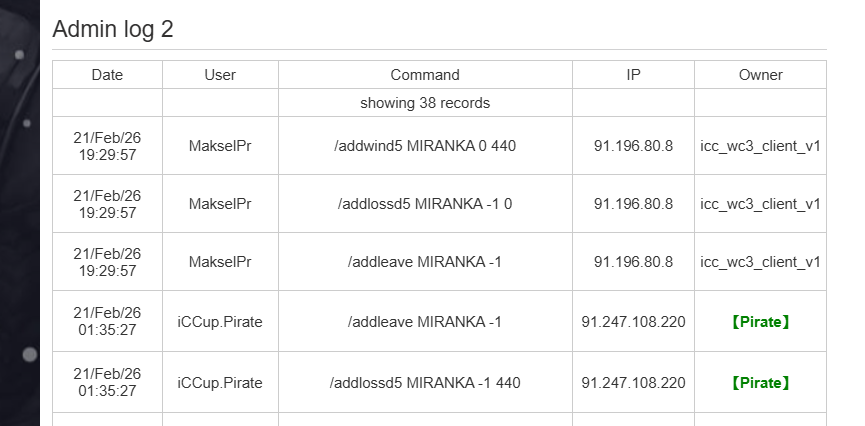This screenshot has height=426, width=865.
Task: Open MakselPr in the /addlossd5 MIRANKA -1 0 row
Action: [220, 204]
